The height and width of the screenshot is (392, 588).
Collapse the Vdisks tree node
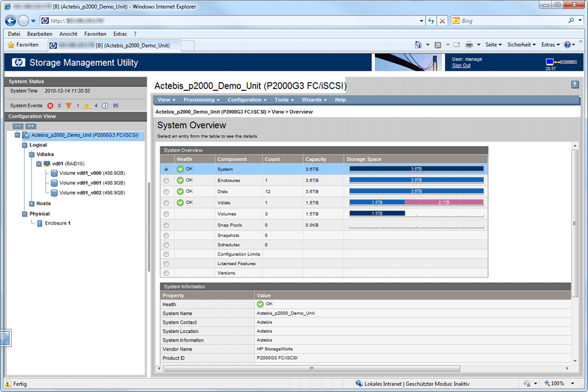[32, 154]
